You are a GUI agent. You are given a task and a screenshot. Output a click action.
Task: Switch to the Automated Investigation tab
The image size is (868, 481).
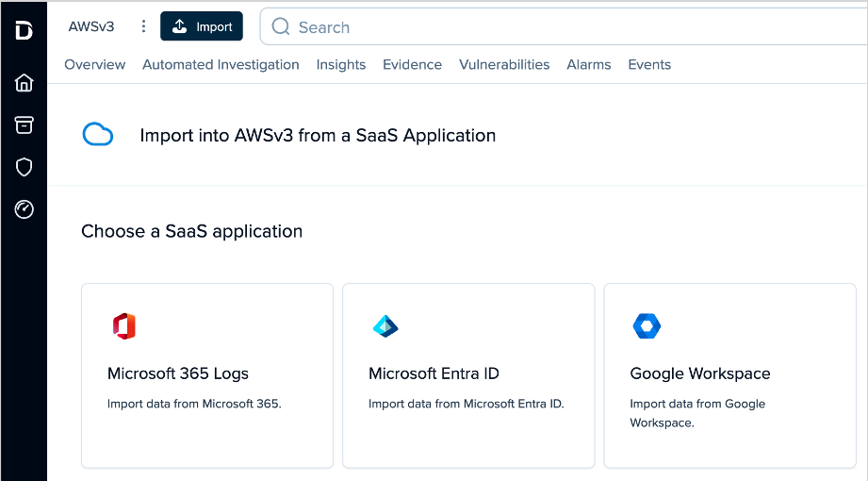[x=221, y=64]
